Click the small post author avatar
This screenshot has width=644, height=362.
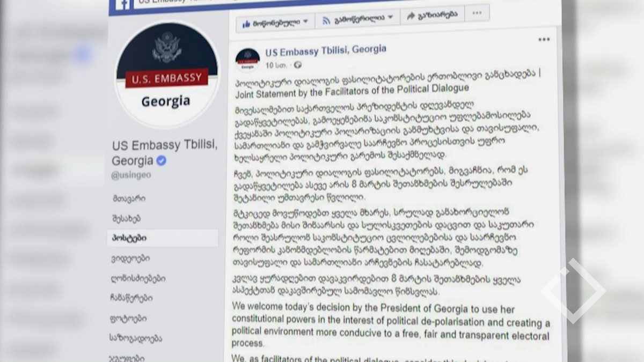pyautogui.click(x=247, y=59)
